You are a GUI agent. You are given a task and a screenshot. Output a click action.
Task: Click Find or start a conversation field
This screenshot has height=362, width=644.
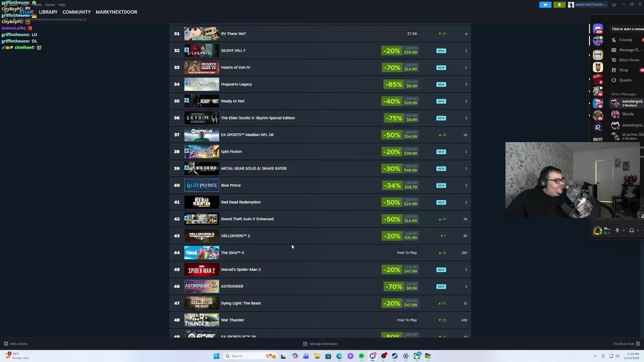(x=627, y=29)
